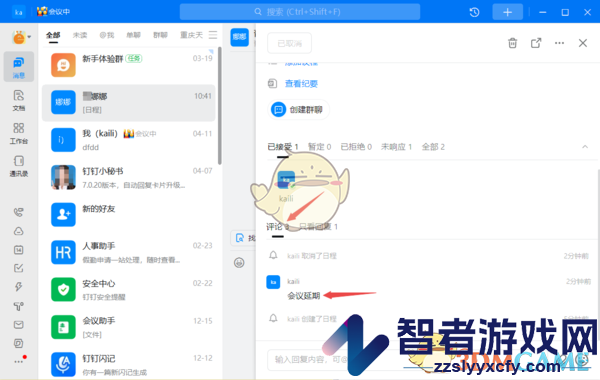Open the 安全中心 conversation
The image size is (600, 380).
pyautogui.click(x=129, y=290)
